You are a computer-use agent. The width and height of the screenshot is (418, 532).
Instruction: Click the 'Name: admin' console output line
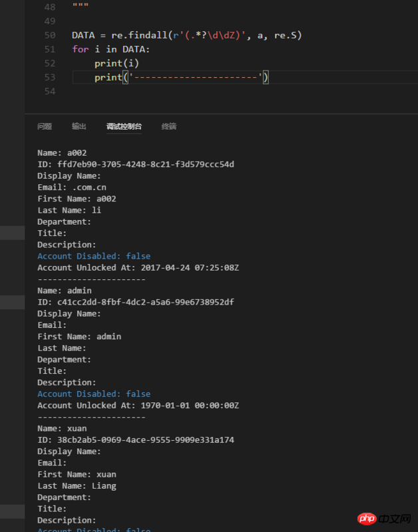65,291
